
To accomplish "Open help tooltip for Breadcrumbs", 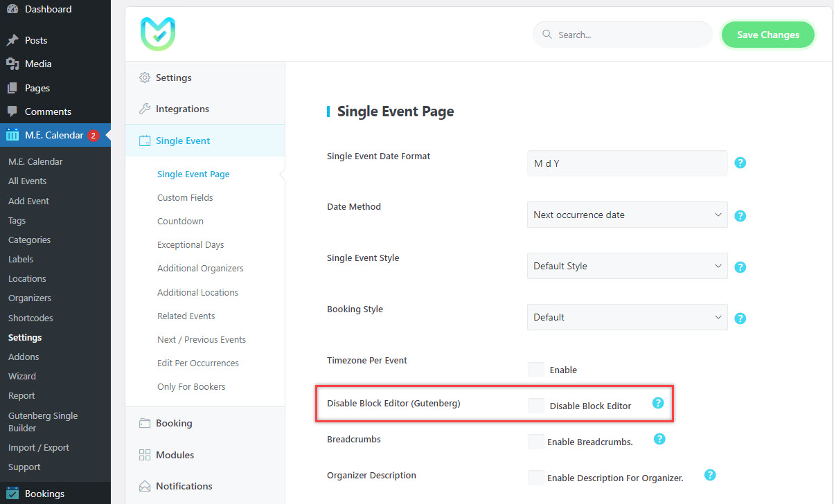I will 659,439.
